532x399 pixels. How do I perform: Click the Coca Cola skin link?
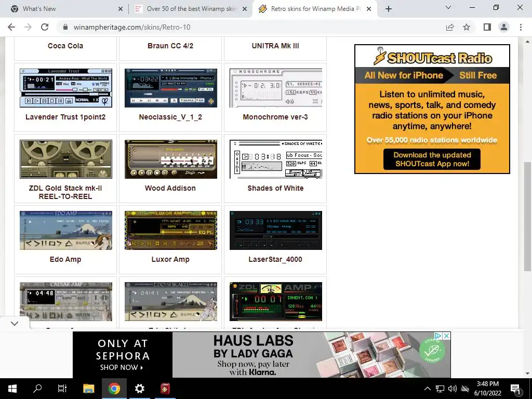pos(65,46)
